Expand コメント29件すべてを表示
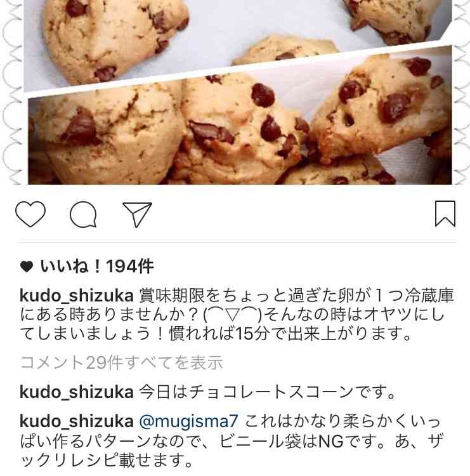The image size is (470, 476). coord(121,362)
